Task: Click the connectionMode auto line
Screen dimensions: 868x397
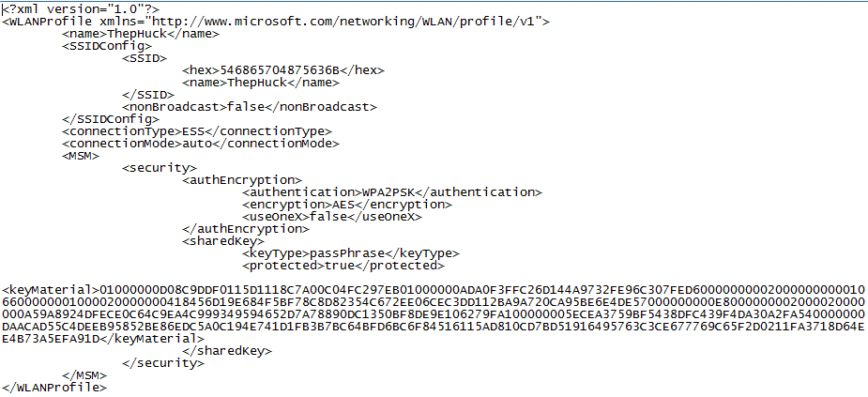Action: 201,144
